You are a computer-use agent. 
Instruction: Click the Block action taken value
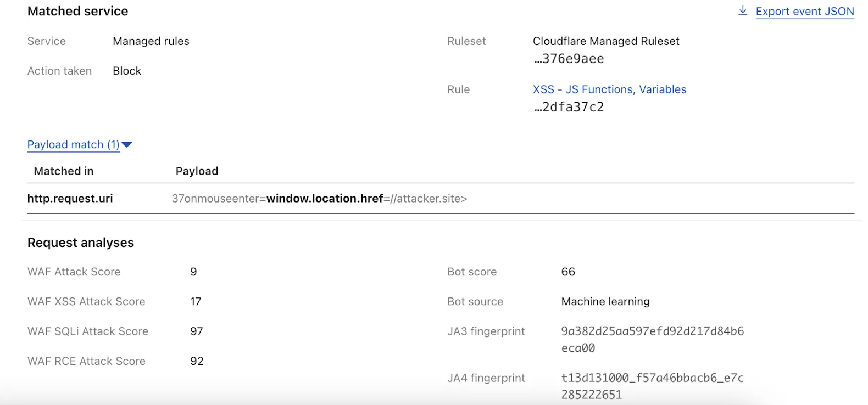[x=127, y=71]
